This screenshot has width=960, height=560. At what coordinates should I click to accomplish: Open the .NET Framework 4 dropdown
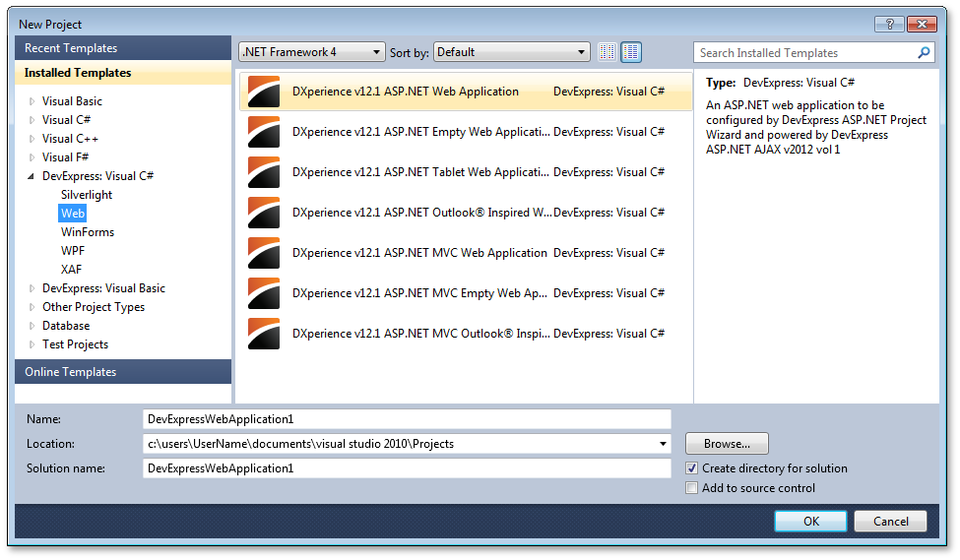tap(312, 52)
